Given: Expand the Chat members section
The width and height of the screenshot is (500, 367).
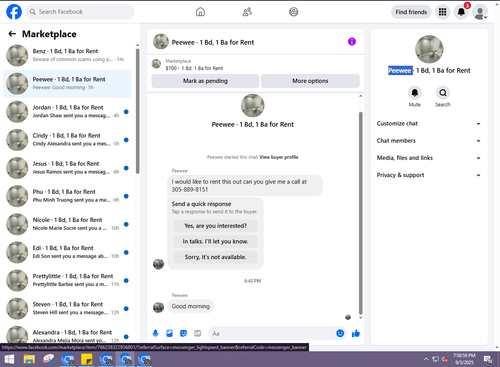Looking at the screenshot, I should [429, 141].
